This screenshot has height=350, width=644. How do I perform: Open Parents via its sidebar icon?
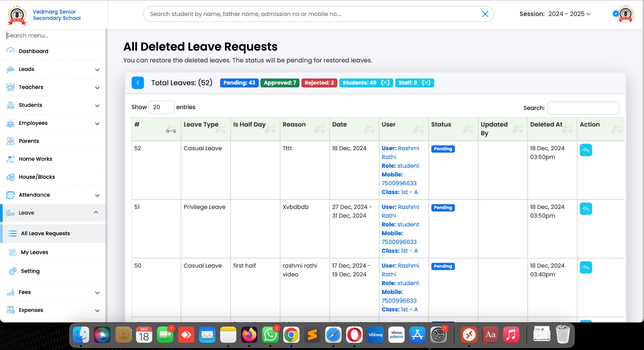point(10,141)
